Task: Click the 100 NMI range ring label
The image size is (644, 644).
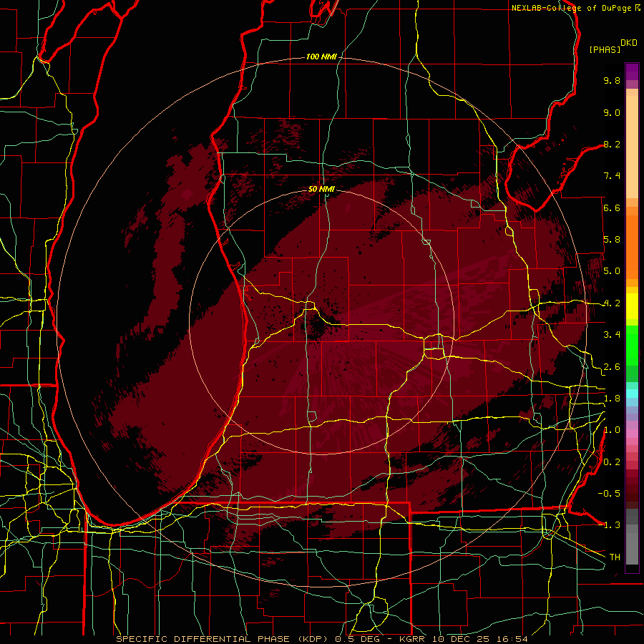Action: 321,57
